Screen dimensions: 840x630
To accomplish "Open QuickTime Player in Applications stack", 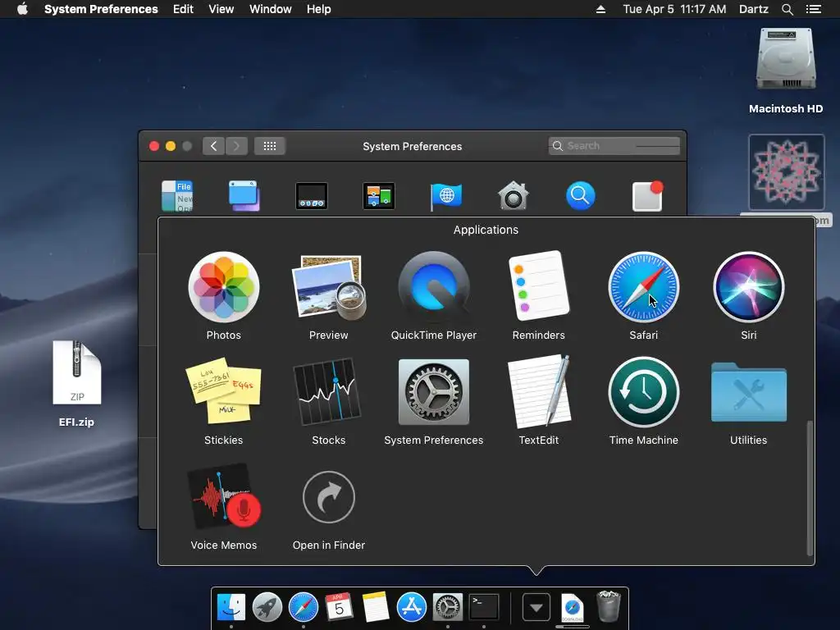I will 433,288.
